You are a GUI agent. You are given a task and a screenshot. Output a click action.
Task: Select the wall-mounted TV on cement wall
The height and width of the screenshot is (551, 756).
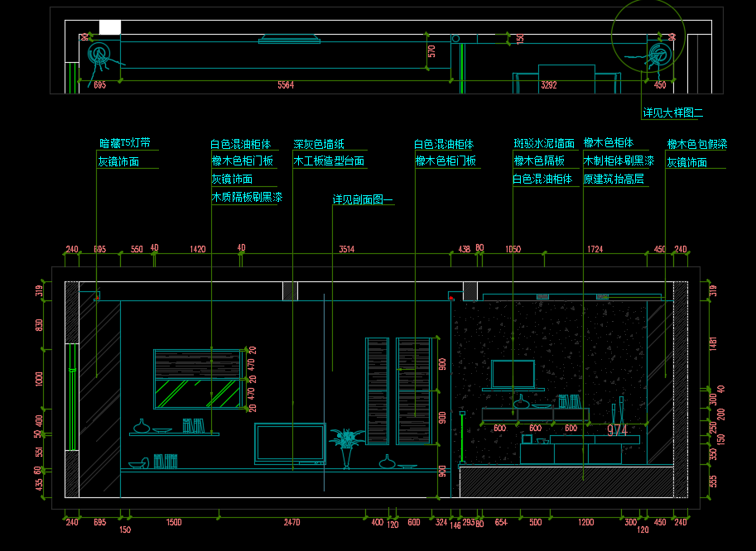513,375
